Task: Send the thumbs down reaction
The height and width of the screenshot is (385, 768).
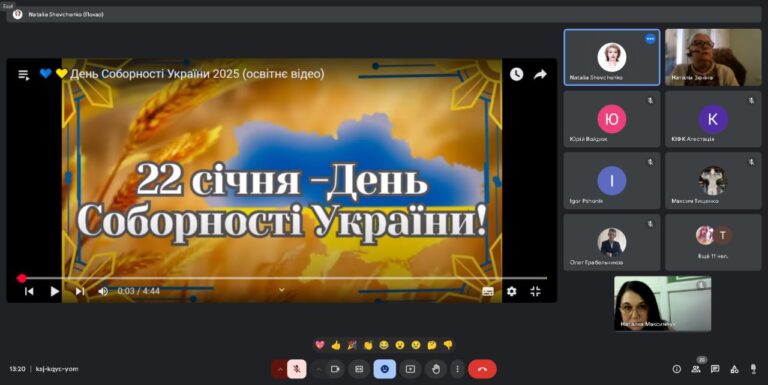Action: pos(448,345)
